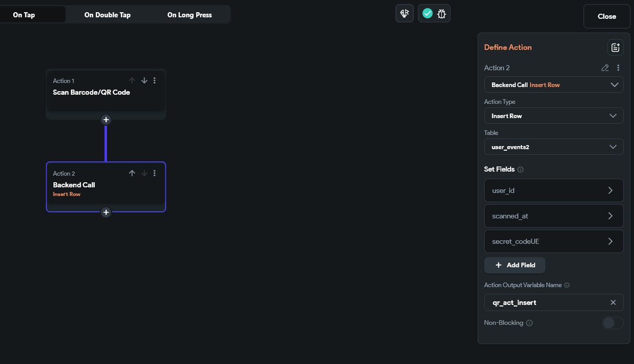Add action below Backend Call node
This screenshot has width=634, height=364.
click(x=106, y=212)
